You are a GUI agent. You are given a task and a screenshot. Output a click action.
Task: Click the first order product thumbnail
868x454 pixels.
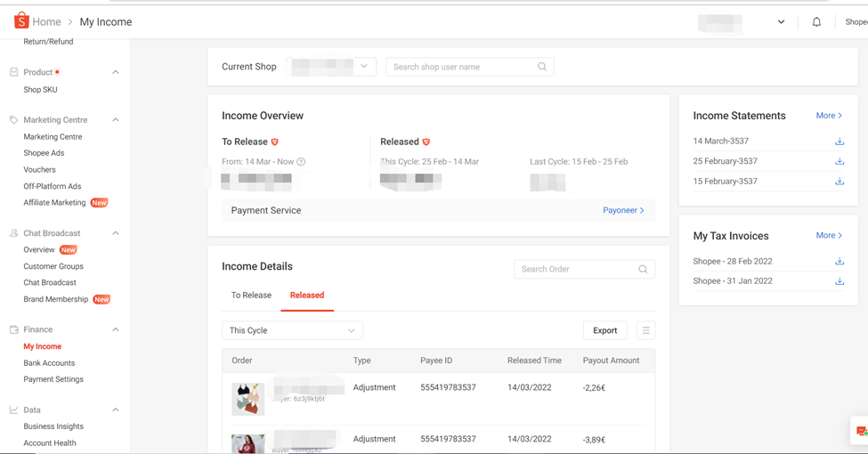tap(247, 399)
